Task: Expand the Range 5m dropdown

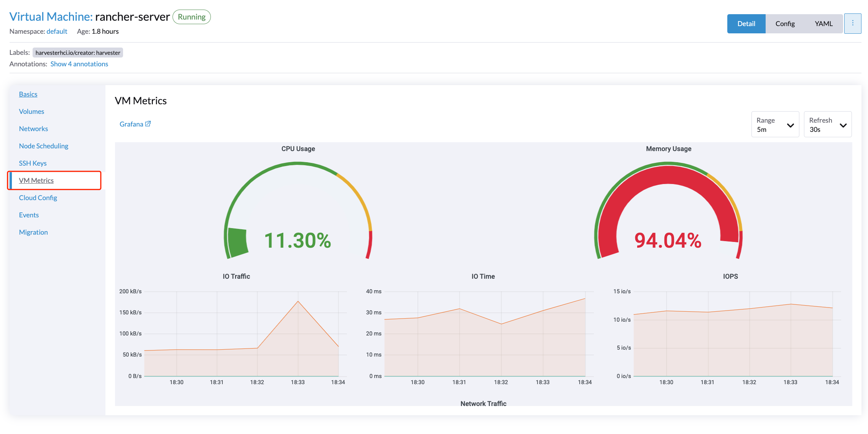Action: [775, 124]
